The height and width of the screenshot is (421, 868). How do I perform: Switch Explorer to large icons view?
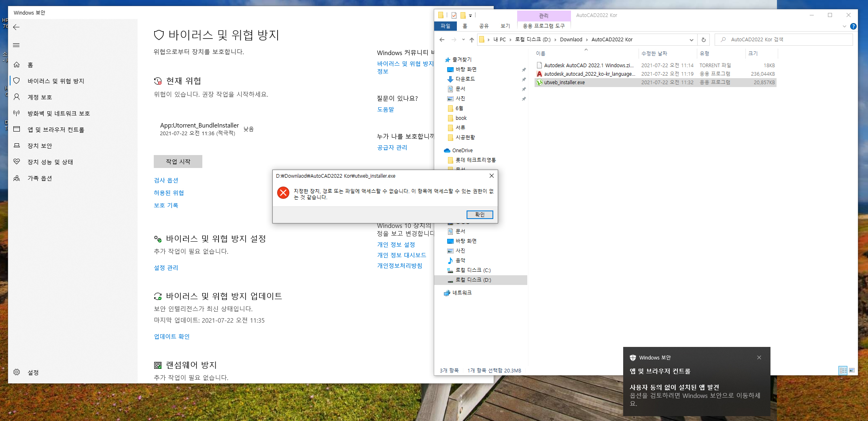[852, 370]
